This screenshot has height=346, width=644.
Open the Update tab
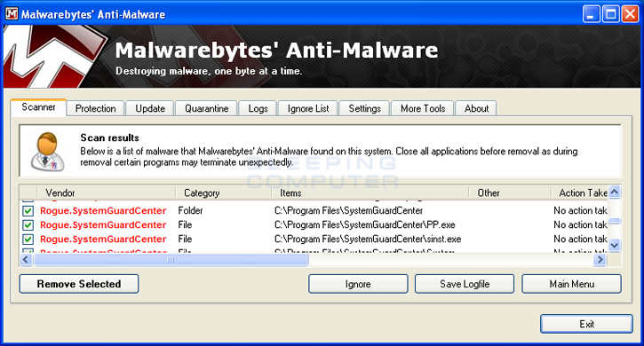(x=150, y=108)
